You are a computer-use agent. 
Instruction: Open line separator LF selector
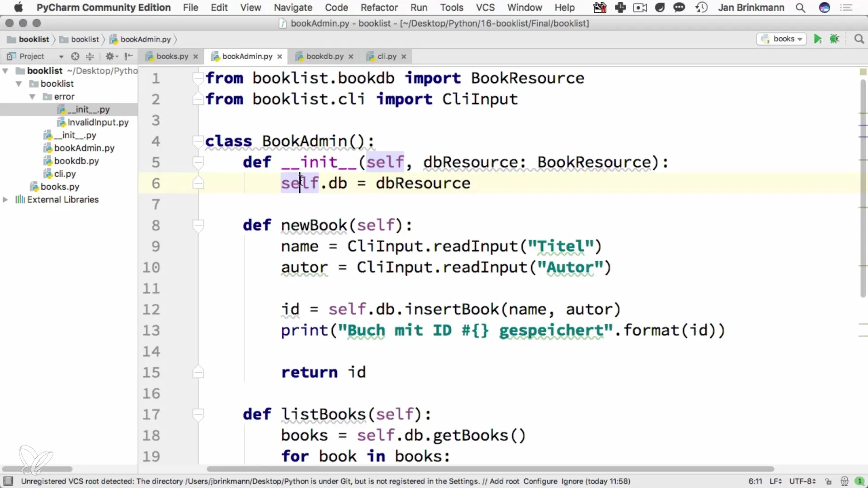pyautogui.click(x=776, y=482)
